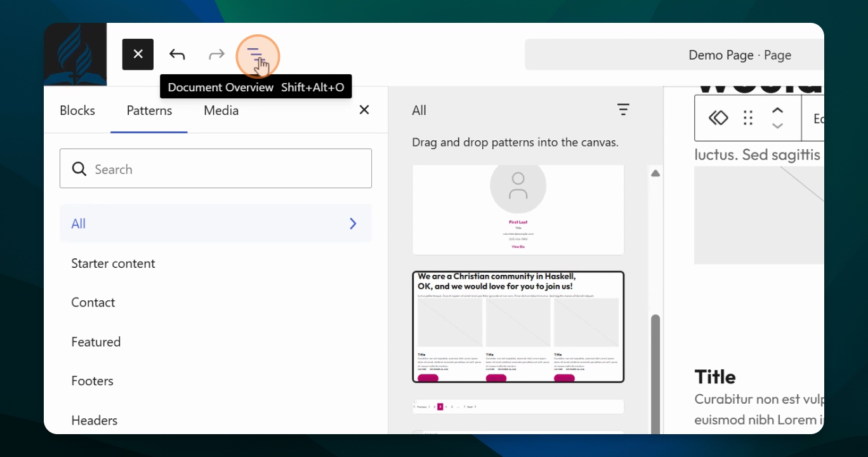
Task: Redo the last undone change
Action: pyautogui.click(x=216, y=55)
